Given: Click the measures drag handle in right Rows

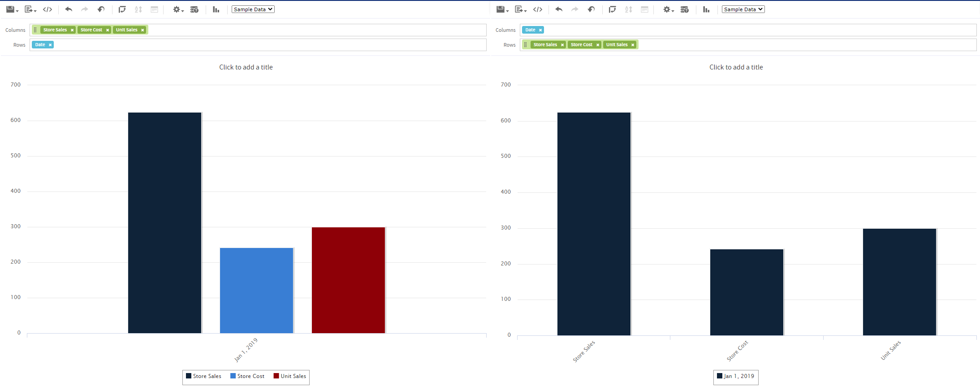Looking at the screenshot, I should [x=526, y=45].
